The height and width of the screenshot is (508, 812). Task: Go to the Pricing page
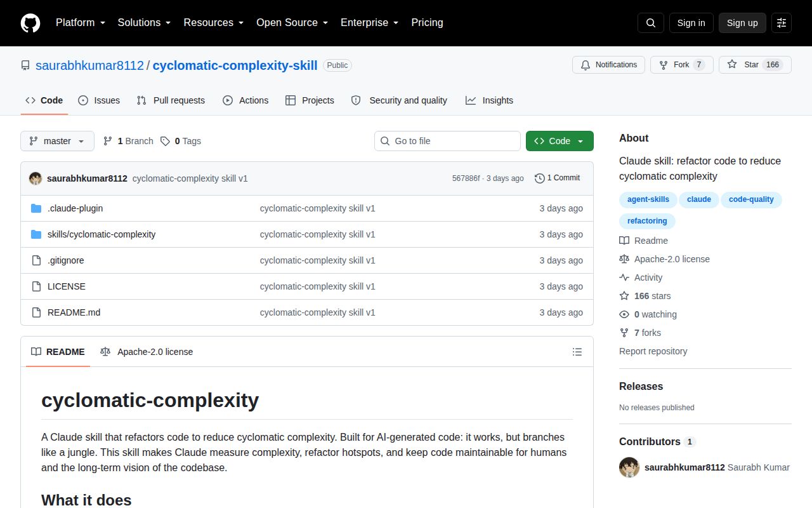click(x=427, y=23)
